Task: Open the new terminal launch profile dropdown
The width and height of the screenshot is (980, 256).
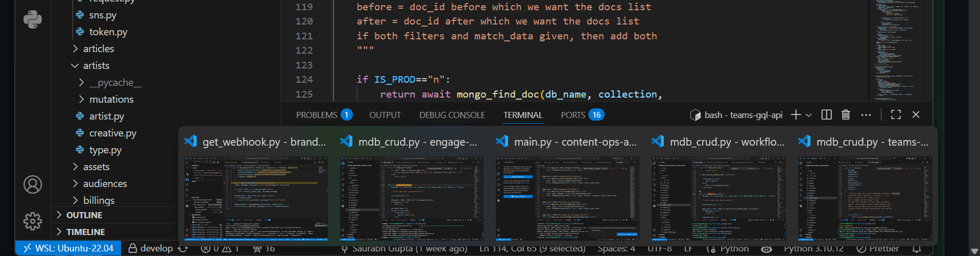Action: (x=808, y=115)
